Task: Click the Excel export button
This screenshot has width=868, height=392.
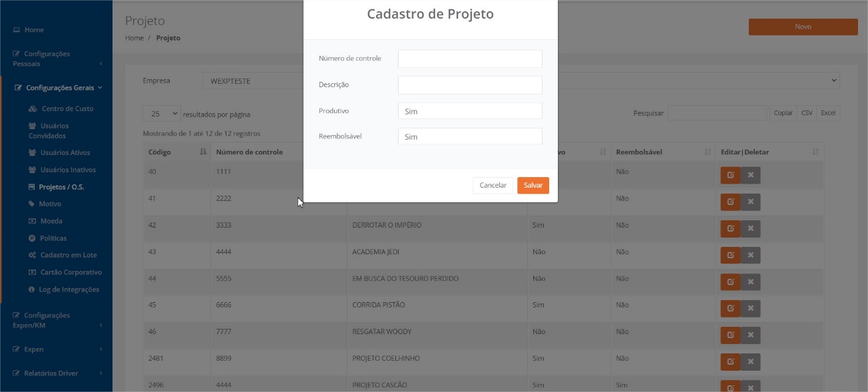Action: pyautogui.click(x=828, y=113)
